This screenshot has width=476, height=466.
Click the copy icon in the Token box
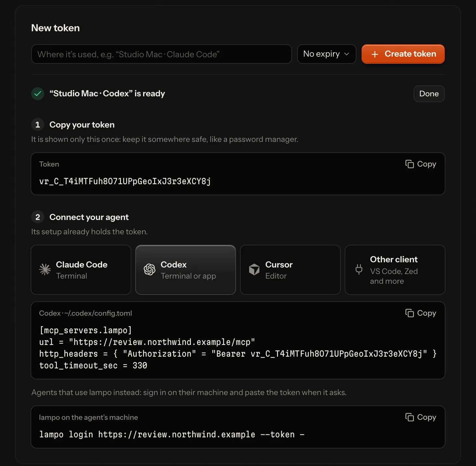click(409, 164)
